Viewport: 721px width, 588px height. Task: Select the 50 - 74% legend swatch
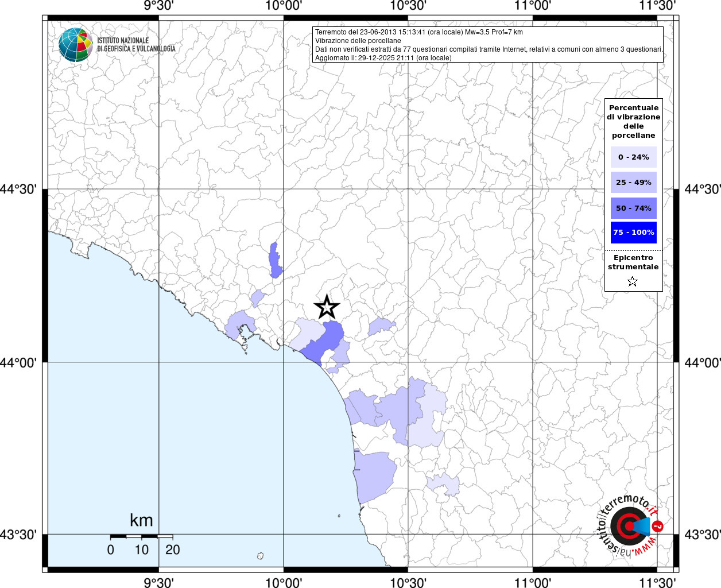634,208
